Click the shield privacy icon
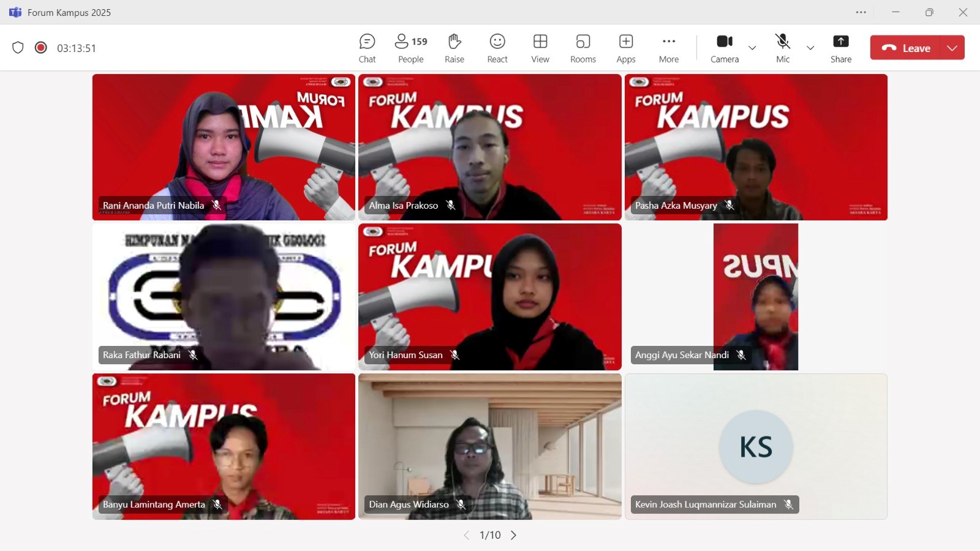 [x=18, y=48]
